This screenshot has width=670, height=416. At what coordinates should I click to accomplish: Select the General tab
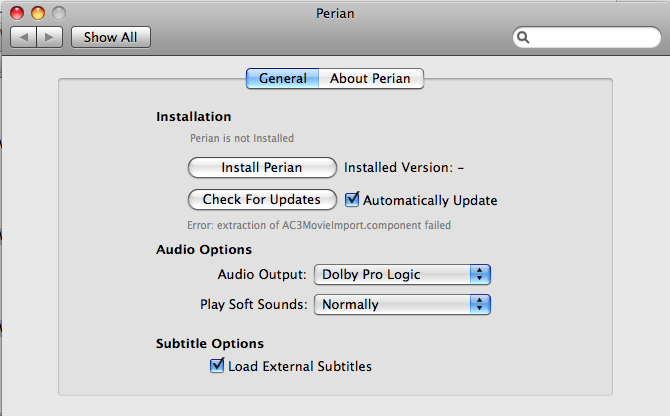click(282, 79)
